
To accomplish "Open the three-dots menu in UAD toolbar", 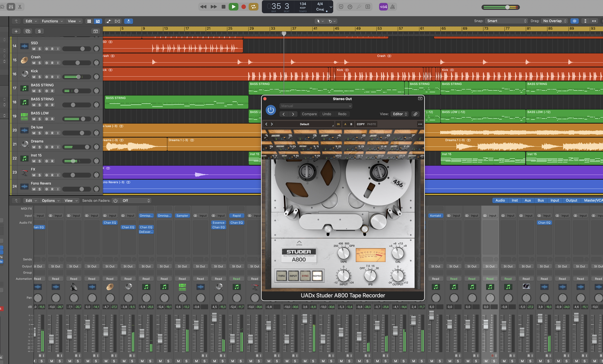I will (420, 124).
